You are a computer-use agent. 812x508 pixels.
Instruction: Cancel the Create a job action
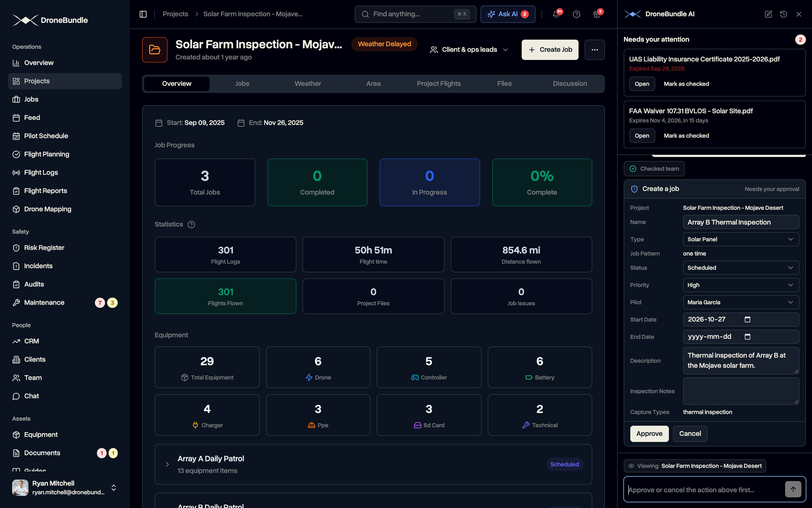point(690,434)
